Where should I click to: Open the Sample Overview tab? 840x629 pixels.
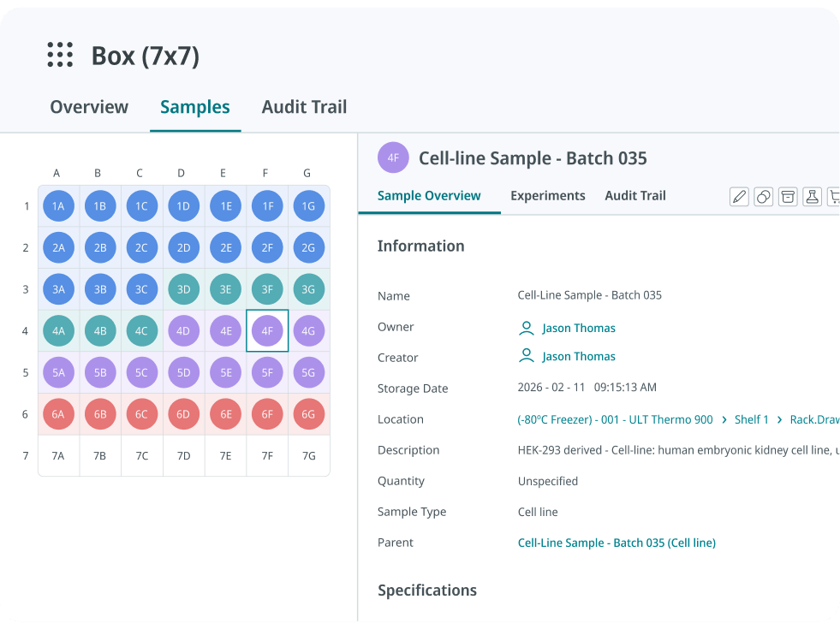click(x=429, y=196)
